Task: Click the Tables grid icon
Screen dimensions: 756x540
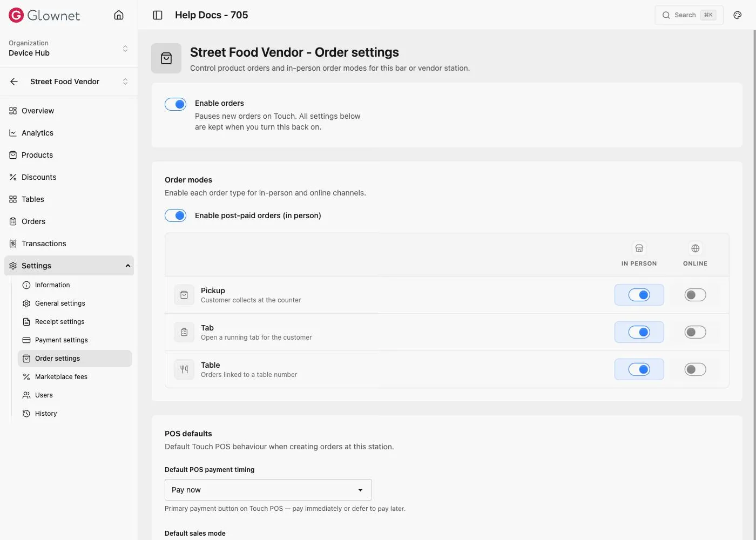Action: pyautogui.click(x=13, y=199)
